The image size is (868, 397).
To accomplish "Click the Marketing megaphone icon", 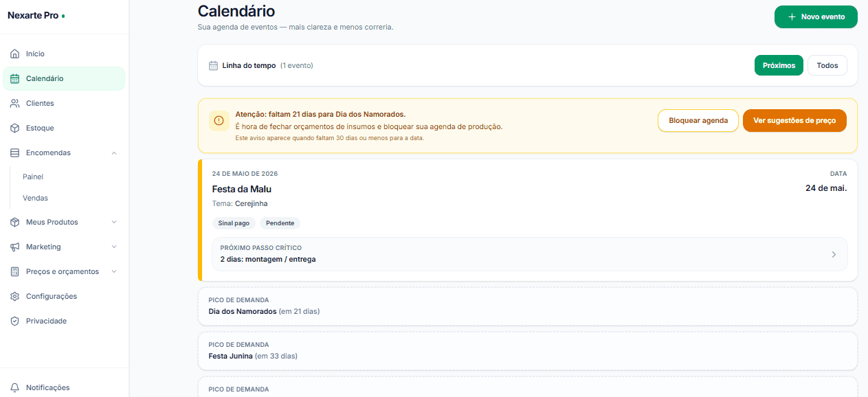I will point(14,247).
